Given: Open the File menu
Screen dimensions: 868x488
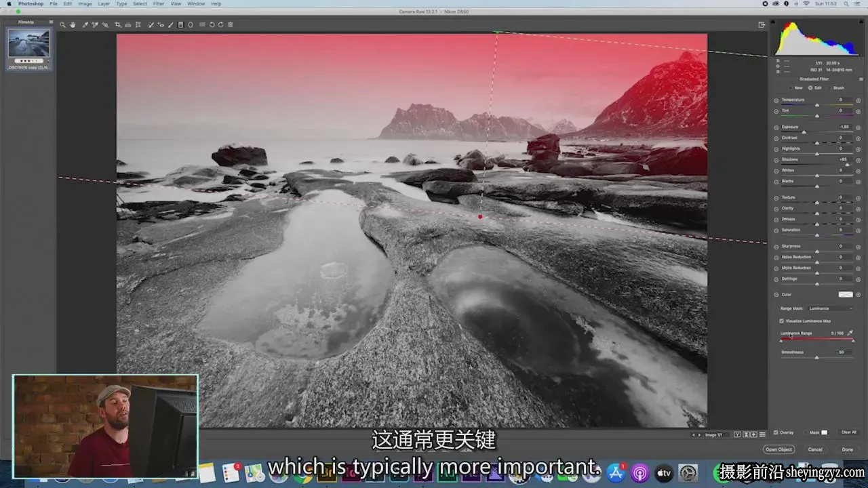Looking at the screenshot, I should pyautogui.click(x=54, y=3).
